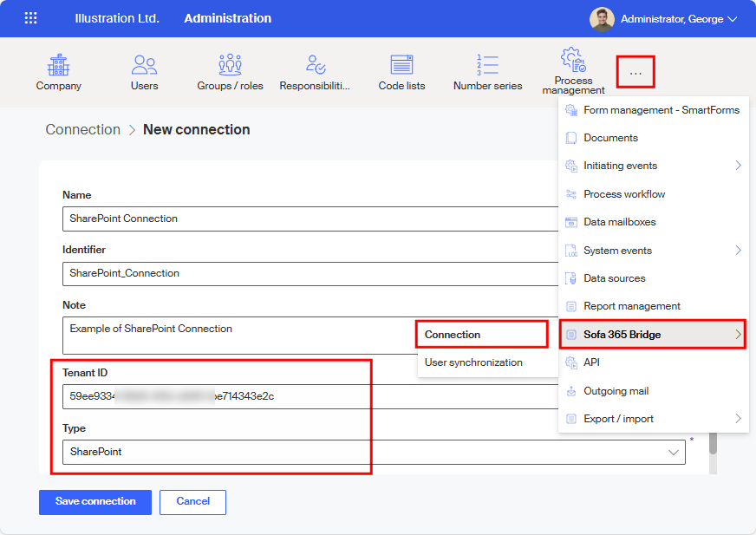The width and height of the screenshot is (756, 535).
Task: Select the Code lists icon
Action: click(401, 65)
